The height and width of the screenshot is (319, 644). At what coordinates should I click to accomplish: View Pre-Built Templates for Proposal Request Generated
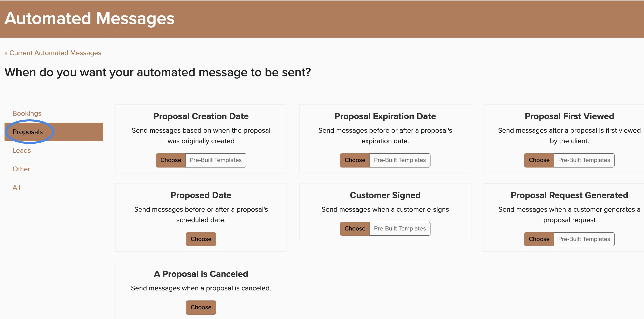point(584,239)
